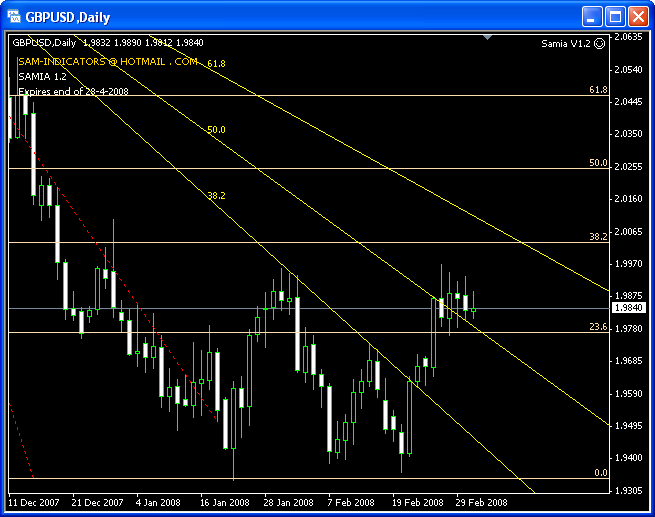Click the gray chart shift triangle marker

[x=487, y=37]
